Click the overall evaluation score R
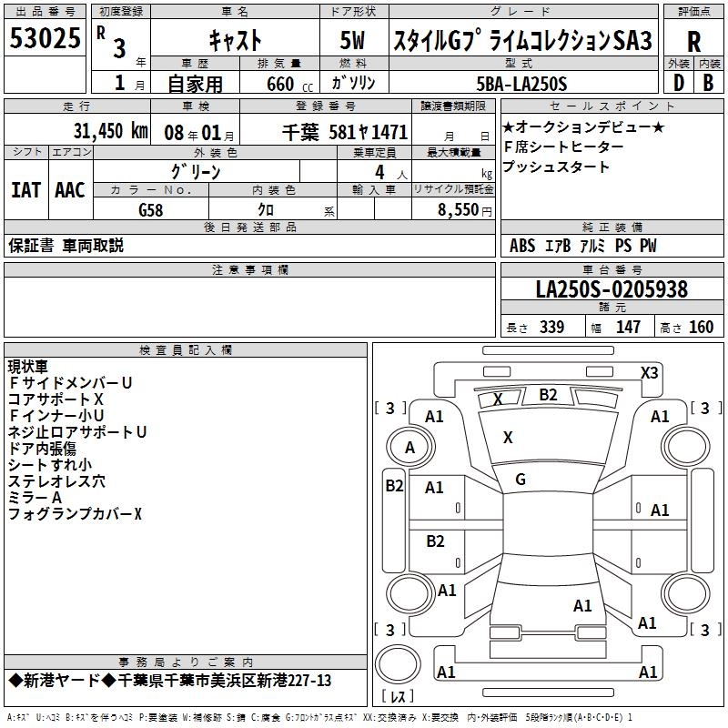Image resolution: width=728 pixels, height=728 pixels. [693, 42]
